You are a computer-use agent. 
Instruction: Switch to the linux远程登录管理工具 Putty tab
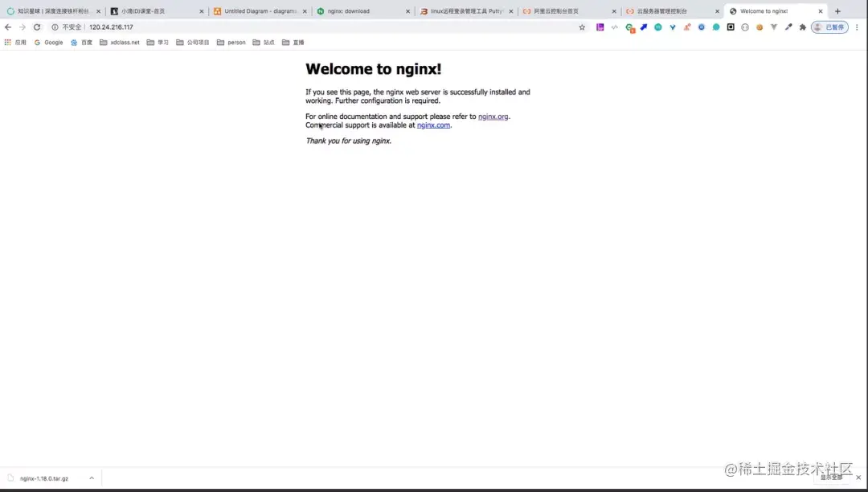tap(466, 11)
